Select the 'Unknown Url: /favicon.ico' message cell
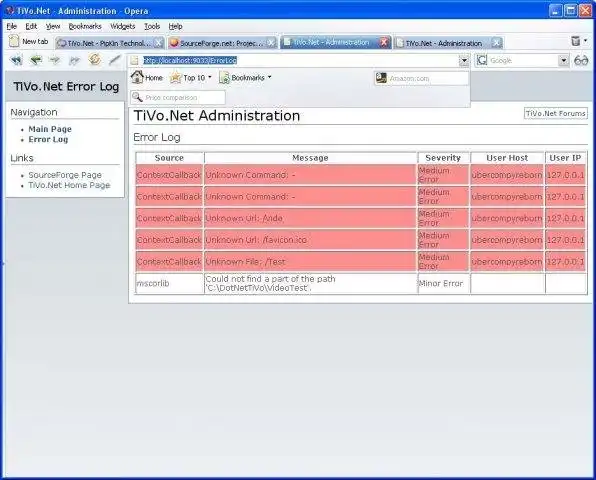This screenshot has height=480, width=596. coord(310,240)
